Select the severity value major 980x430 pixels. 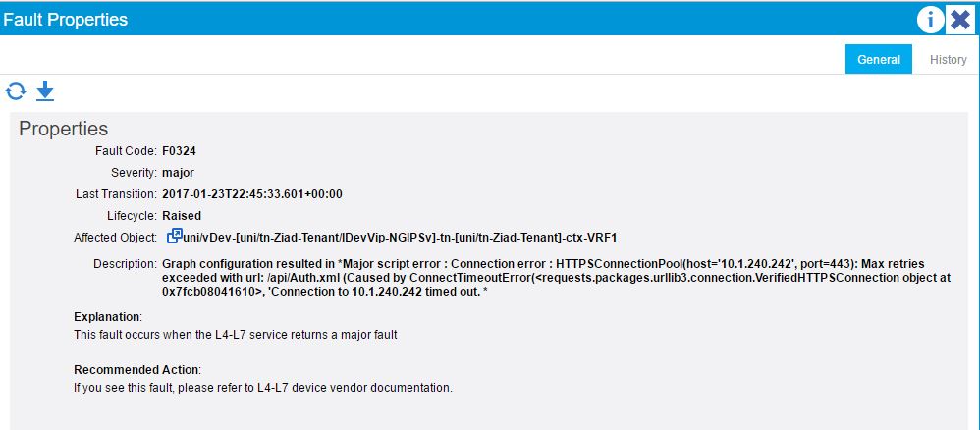coord(178,173)
